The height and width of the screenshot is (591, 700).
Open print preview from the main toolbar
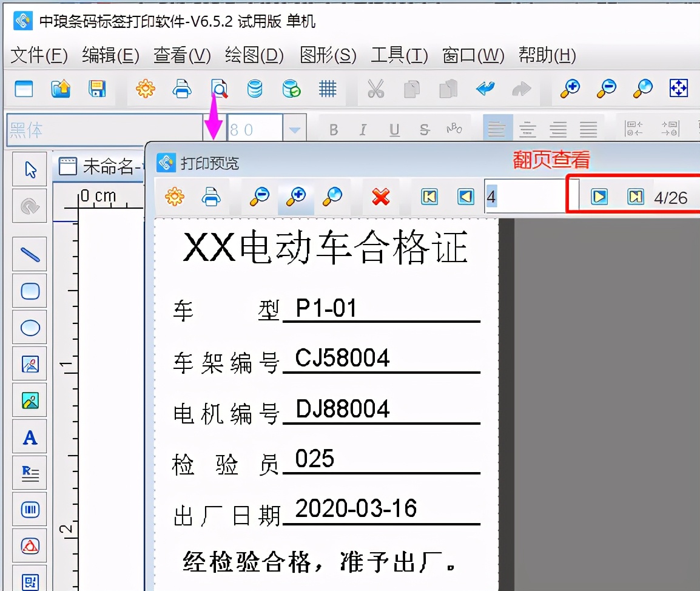click(x=218, y=88)
